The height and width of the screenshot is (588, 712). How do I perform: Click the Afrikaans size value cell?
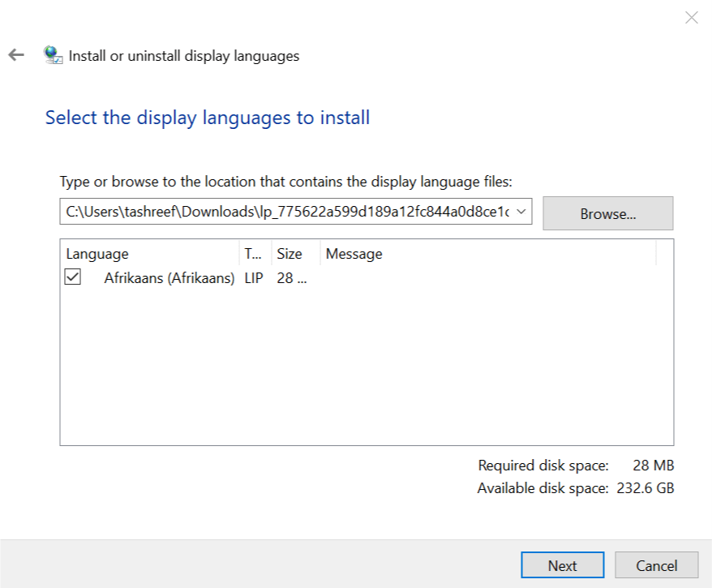coord(292,278)
